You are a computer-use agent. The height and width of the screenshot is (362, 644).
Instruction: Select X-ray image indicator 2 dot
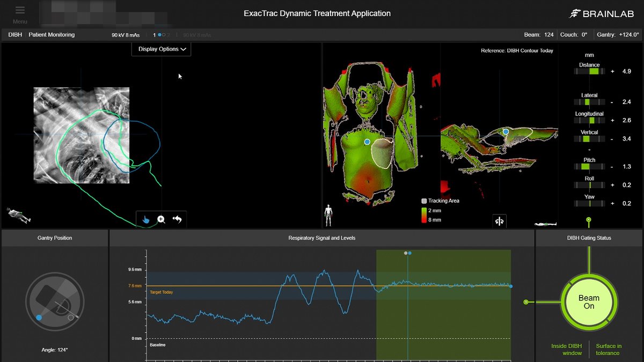pyautogui.click(x=164, y=35)
